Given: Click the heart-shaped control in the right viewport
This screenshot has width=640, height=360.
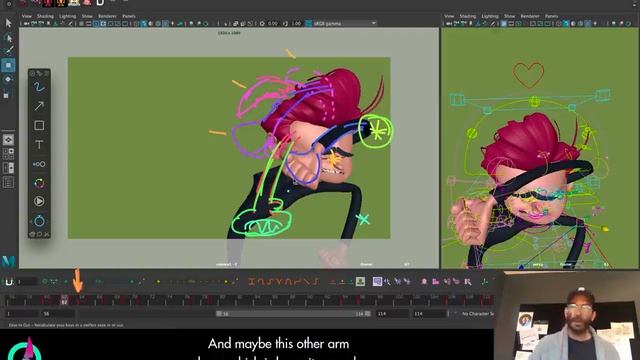Looking at the screenshot, I should coord(529,75).
